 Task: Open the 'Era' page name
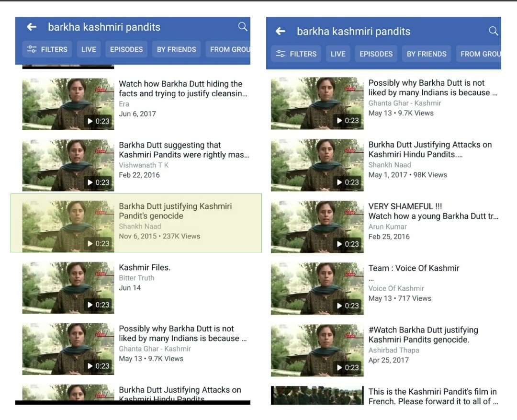coord(124,104)
